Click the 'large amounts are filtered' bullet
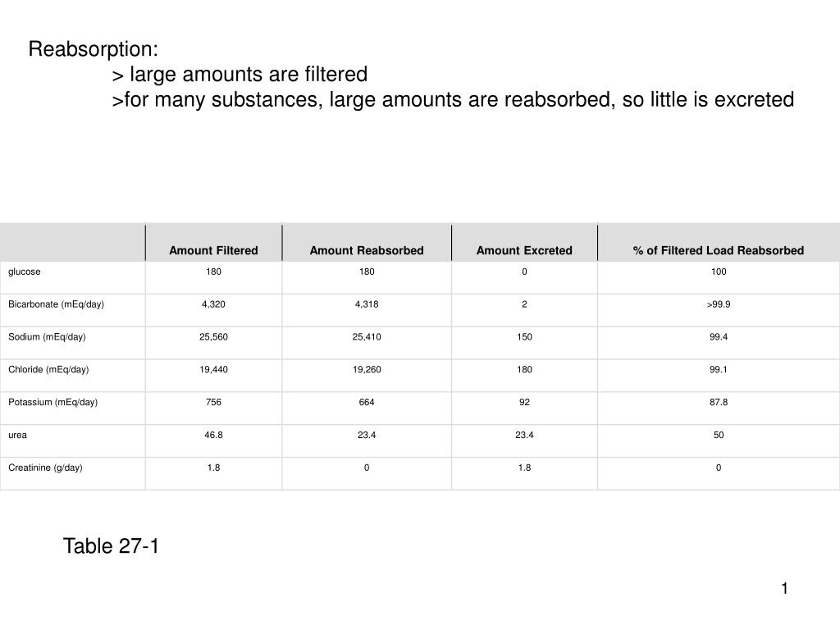 click(x=240, y=74)
